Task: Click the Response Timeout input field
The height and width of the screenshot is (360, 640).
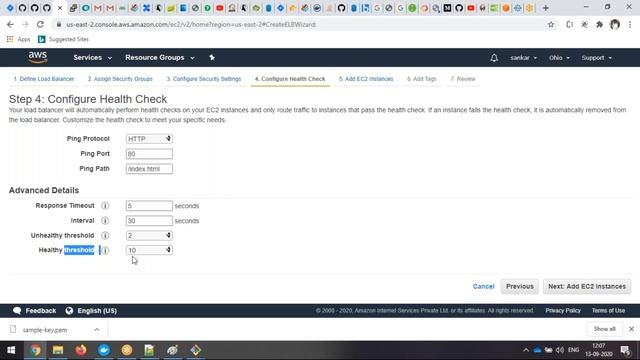Action: (x=149, y=206)
